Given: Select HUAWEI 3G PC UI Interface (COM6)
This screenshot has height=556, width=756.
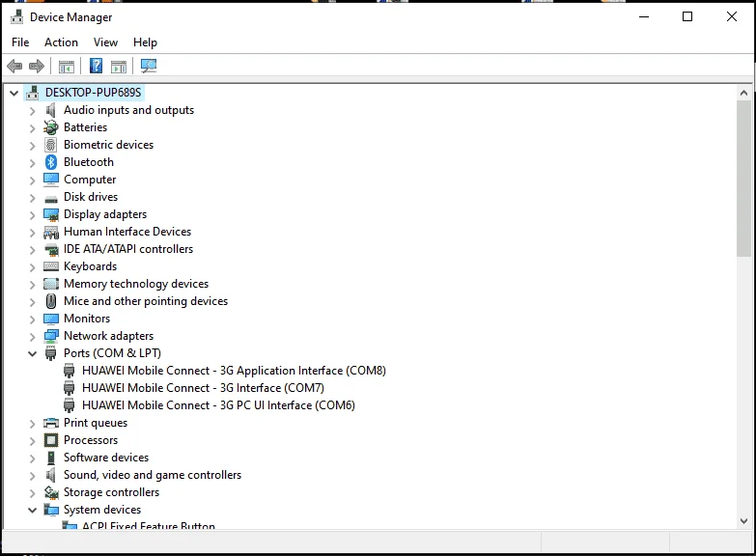Looking at the screenshot, I should (218, 405).
